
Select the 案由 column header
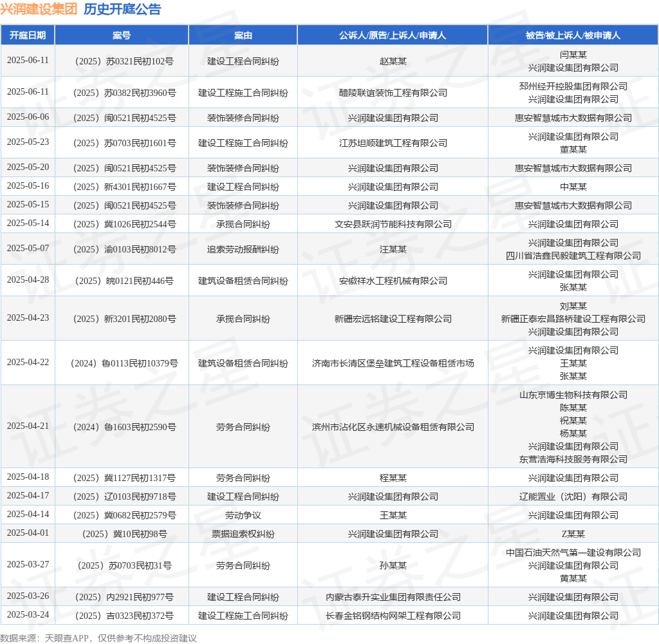point(243,35)
